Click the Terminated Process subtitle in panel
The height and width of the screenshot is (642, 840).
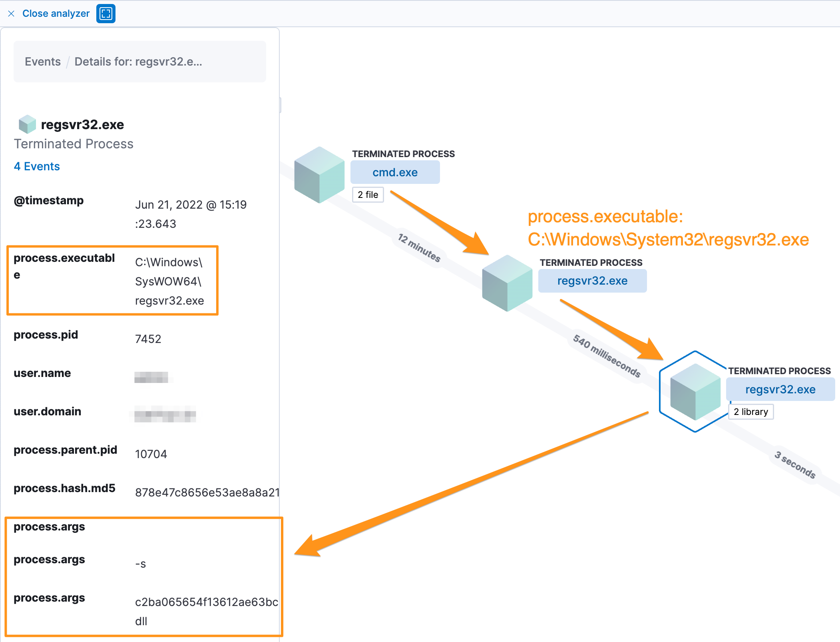(74, 144)
